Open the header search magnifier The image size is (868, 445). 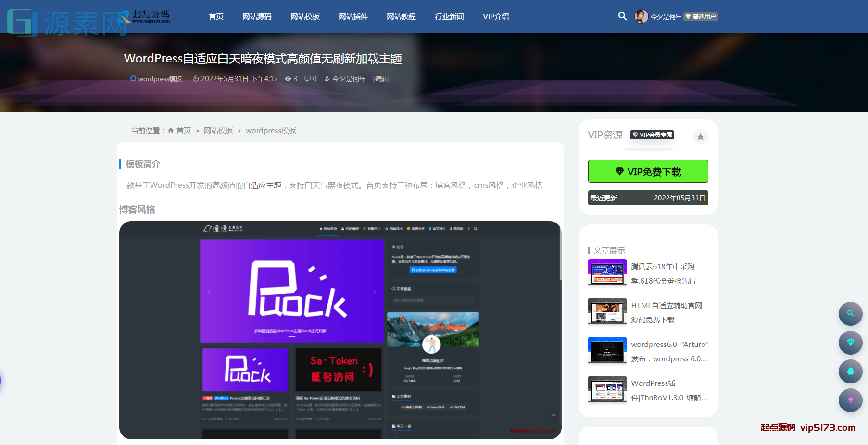(622, 16)
